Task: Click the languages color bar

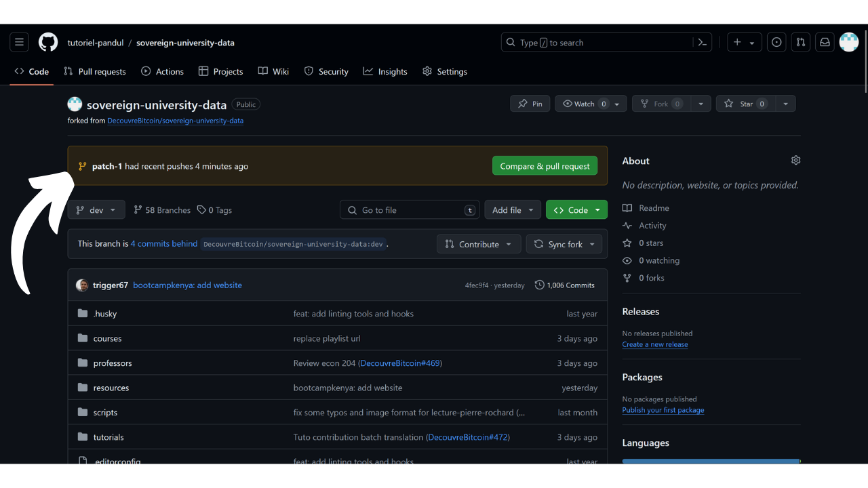Action: [711, 461]
